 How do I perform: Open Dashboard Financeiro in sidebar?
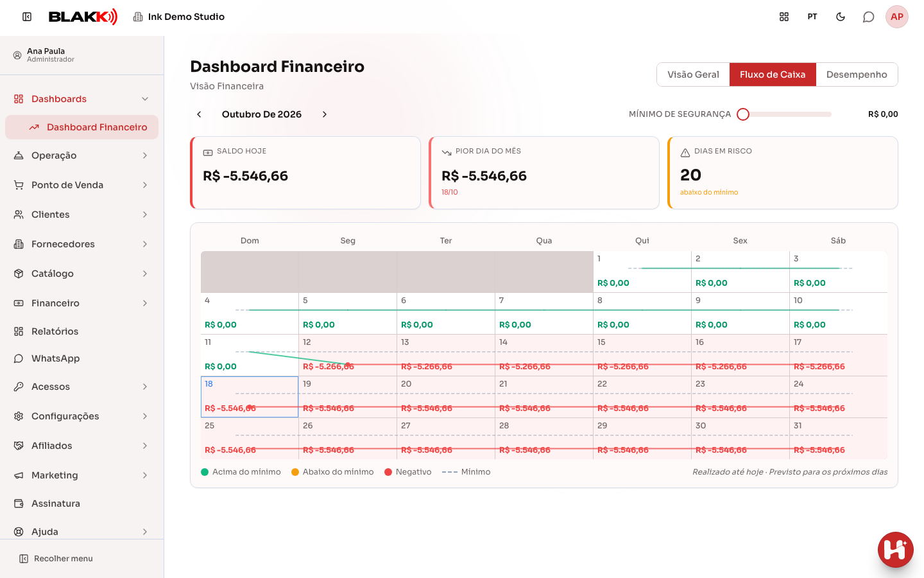[x=81, y=127]
